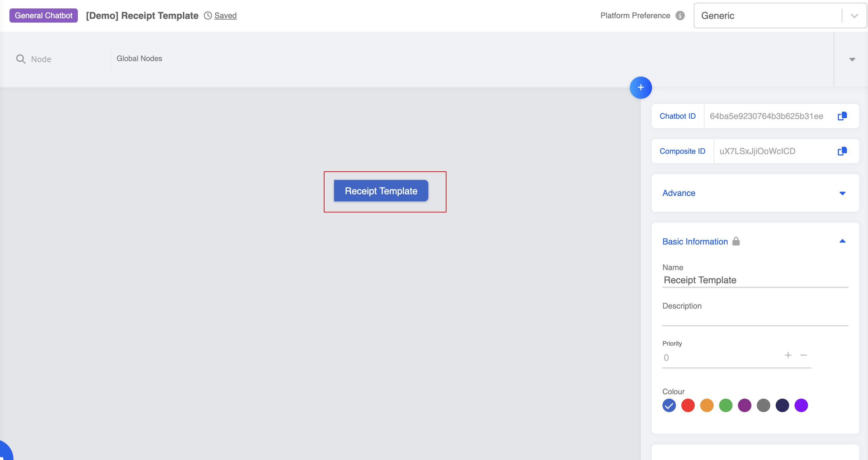Click the lock icon beside Basic Information
Image resolution: width=868 pixels, height=460 pixels.
coord(736,241)
